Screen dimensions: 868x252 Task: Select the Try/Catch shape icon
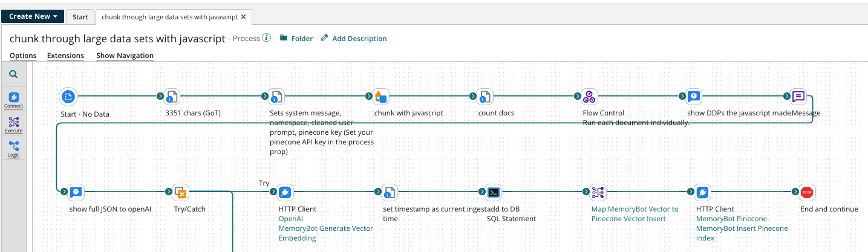[x=180, y=192]
